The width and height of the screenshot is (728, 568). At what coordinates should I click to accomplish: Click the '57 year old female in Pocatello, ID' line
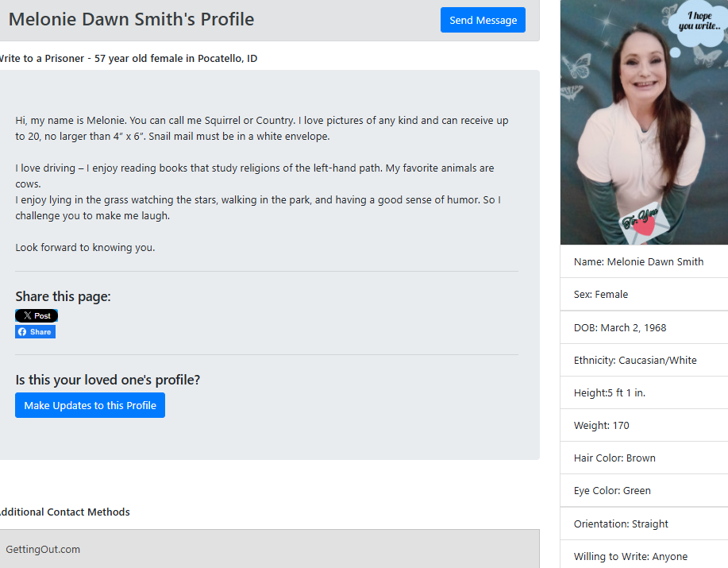175,59
